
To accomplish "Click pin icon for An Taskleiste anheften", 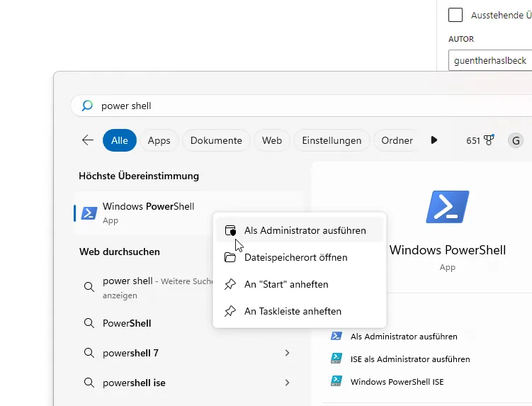I will (x=230, y=311).
